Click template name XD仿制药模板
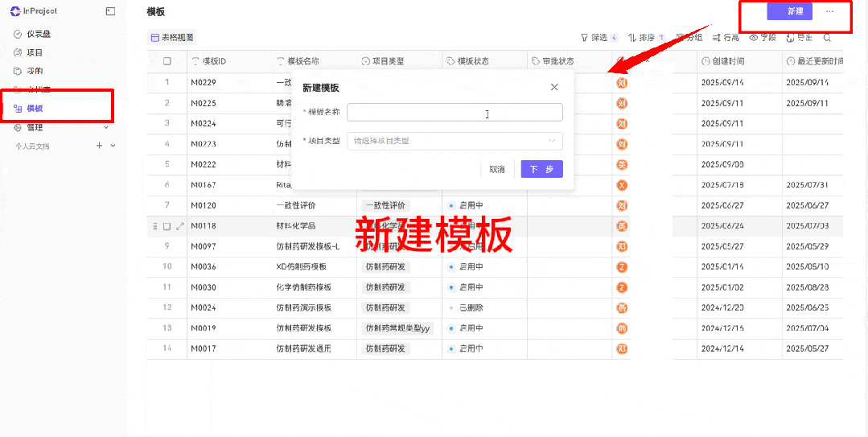This screenshot has width=868, height=437. pyautogui.click(x=301, y=267)
